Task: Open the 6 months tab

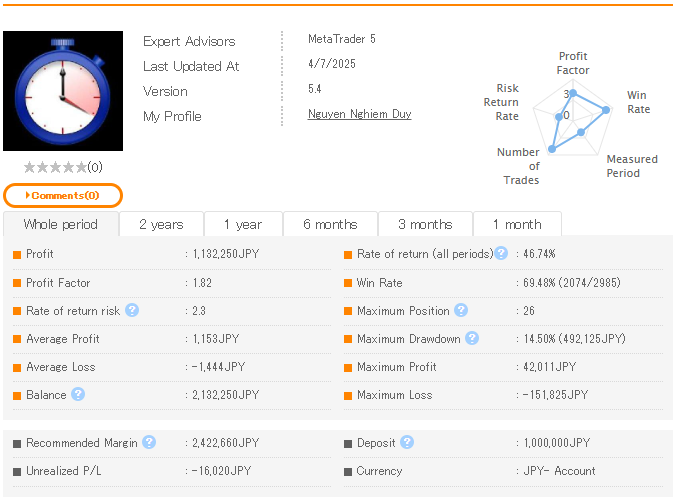Action: tap(329, 224)
